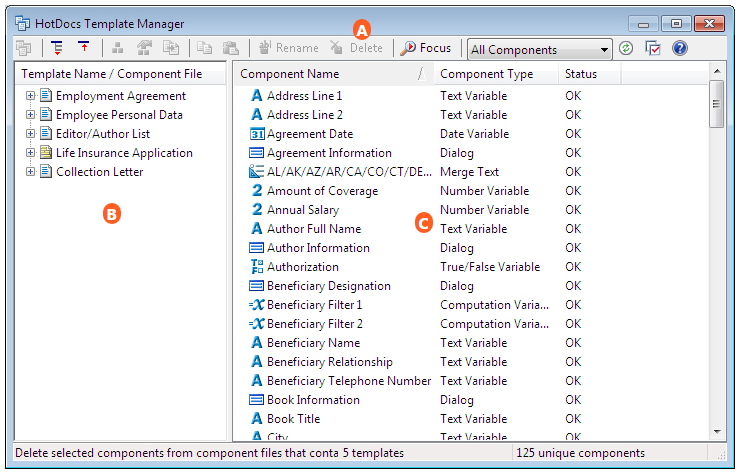Image resolution: width=744 pixels, height=475 pixels.
Task: Click the 5 templates status bar text
Action: pyautogui.click(x=373, y=453)
